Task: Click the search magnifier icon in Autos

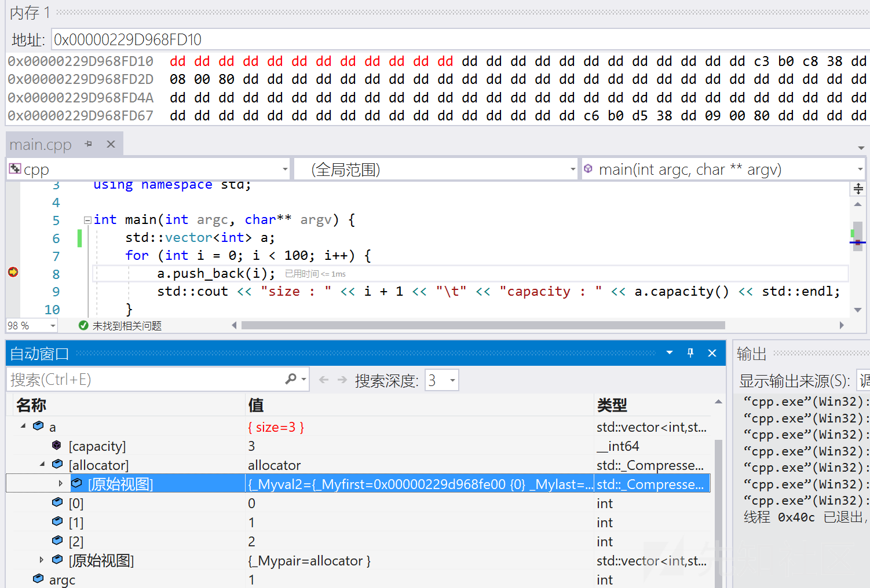Action: click(x=291, y=379)
